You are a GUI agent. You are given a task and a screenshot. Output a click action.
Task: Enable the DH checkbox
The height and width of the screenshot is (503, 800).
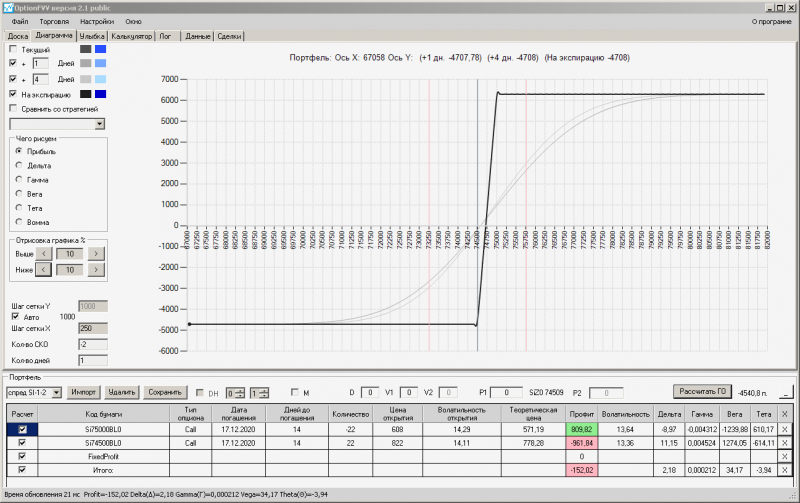(199, 393)
